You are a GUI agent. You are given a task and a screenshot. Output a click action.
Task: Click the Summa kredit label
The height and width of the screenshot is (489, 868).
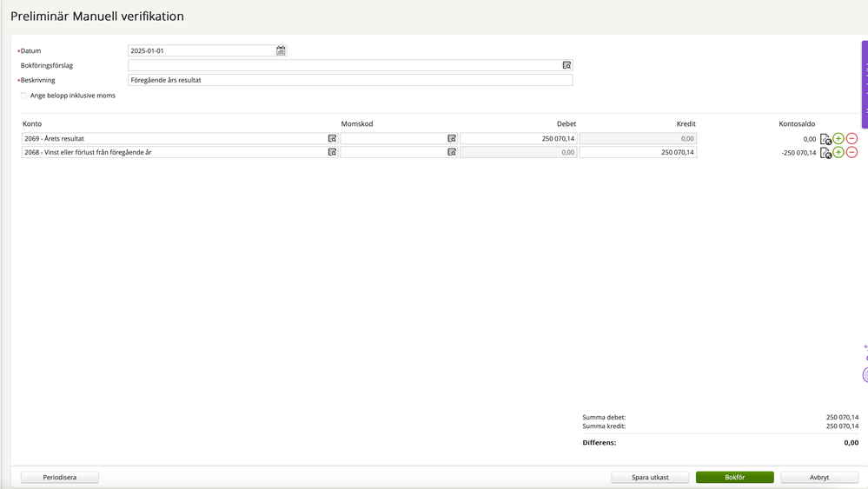coord(604,426)
